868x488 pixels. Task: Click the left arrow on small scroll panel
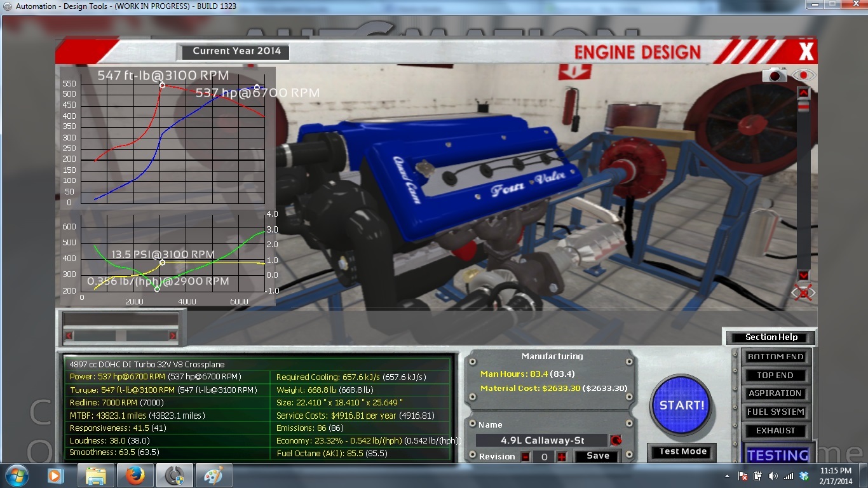click(69, 335)
